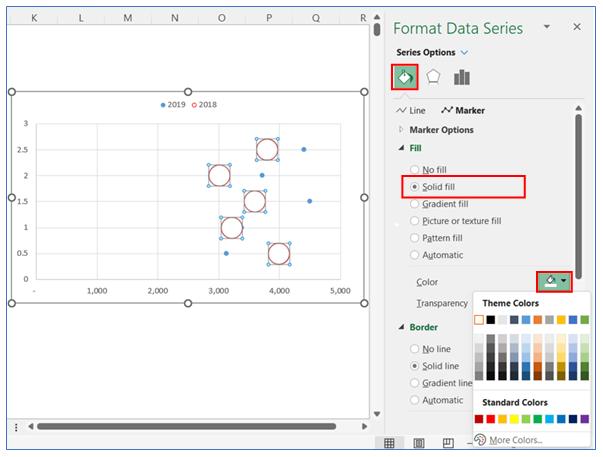The height and width of the screenshot is (457, 603).
Task: Click the 2018 legend entry in chart
Action: [x=204, y=104]
